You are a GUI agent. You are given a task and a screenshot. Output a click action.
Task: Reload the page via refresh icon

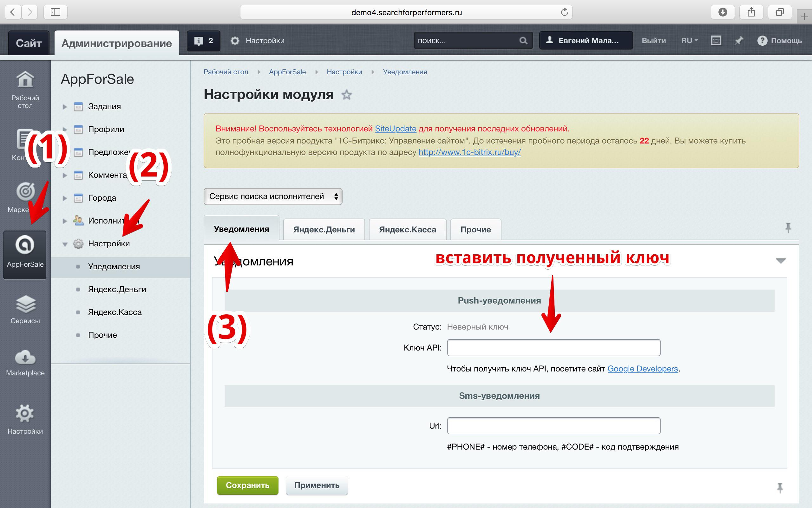point(564,12)
